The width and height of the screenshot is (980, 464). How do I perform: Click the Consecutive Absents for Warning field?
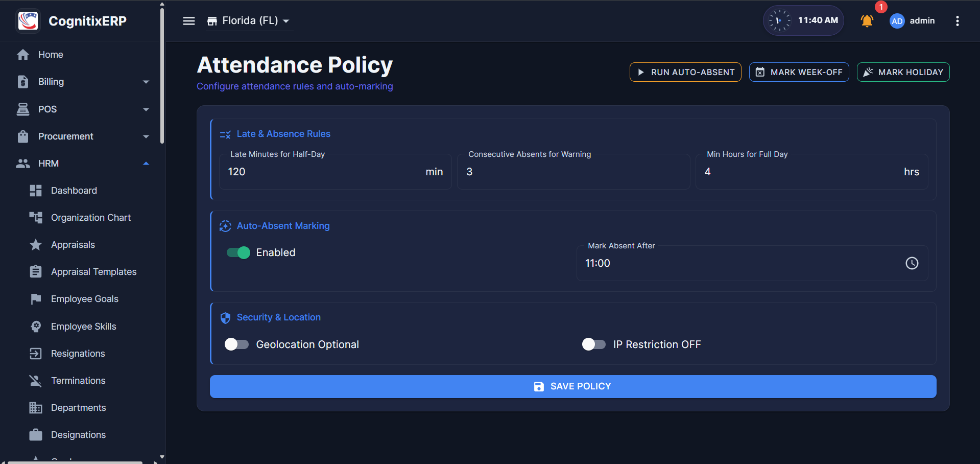(x=573, y=172)
